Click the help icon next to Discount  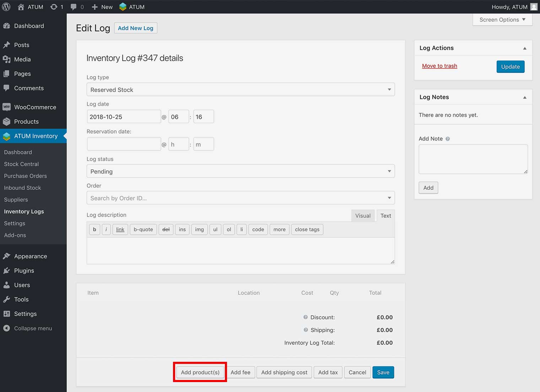point(306,317)
